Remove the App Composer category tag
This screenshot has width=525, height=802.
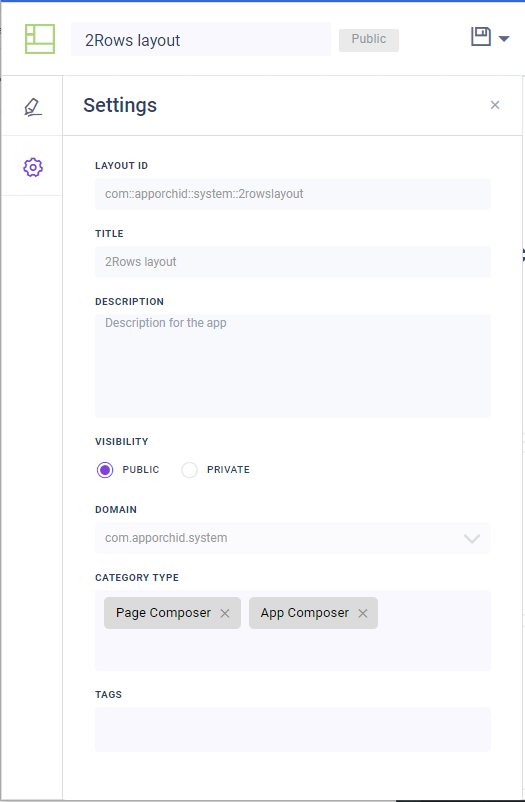coord(363,613)
